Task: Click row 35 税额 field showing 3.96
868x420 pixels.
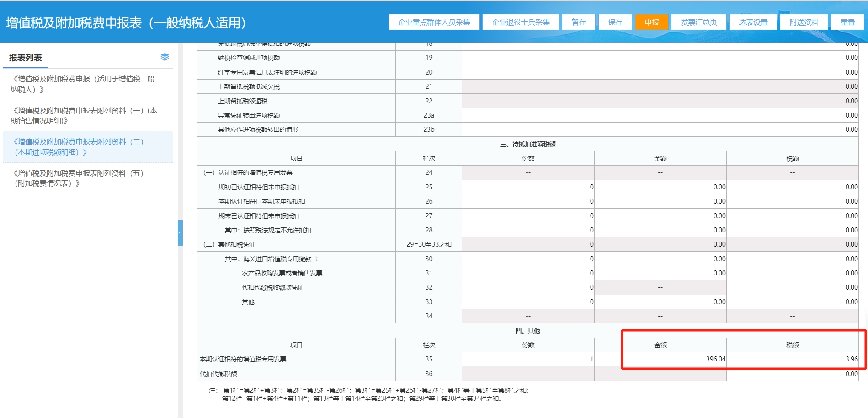Action: 792,359
